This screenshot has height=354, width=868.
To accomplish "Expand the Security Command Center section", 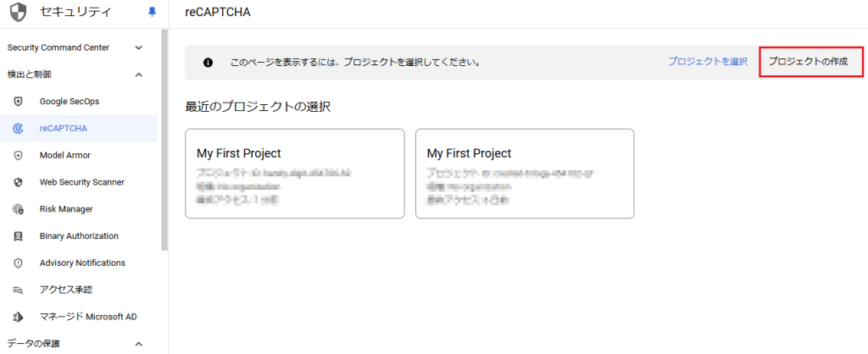I will click(x=139, y=47).
